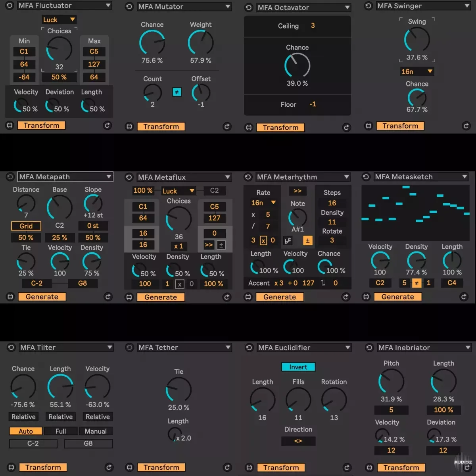
Task: Click the Generate button in MFA Metarhythm
Action: pos(280,297)
